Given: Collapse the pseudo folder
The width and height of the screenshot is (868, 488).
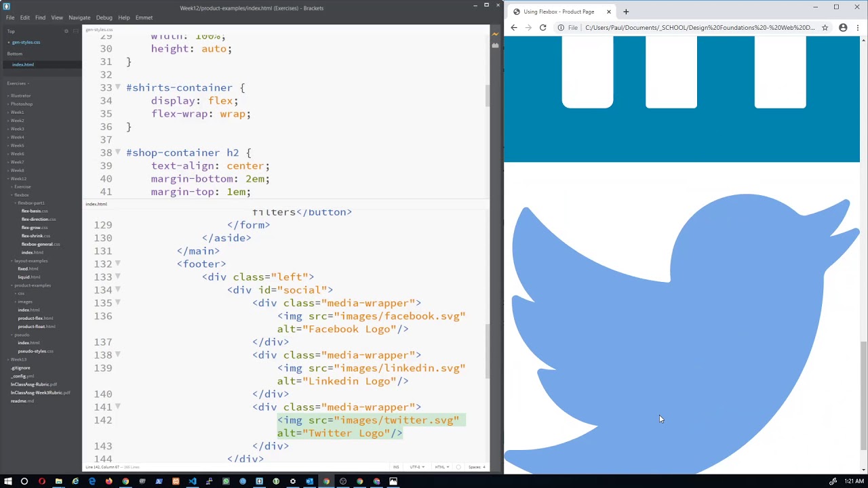Looking at the screenshot, I should tap(22, 335).
